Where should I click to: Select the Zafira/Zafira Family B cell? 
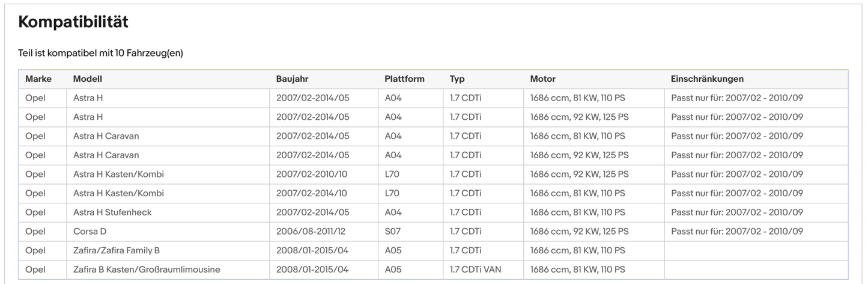click(x=117, y=250)
